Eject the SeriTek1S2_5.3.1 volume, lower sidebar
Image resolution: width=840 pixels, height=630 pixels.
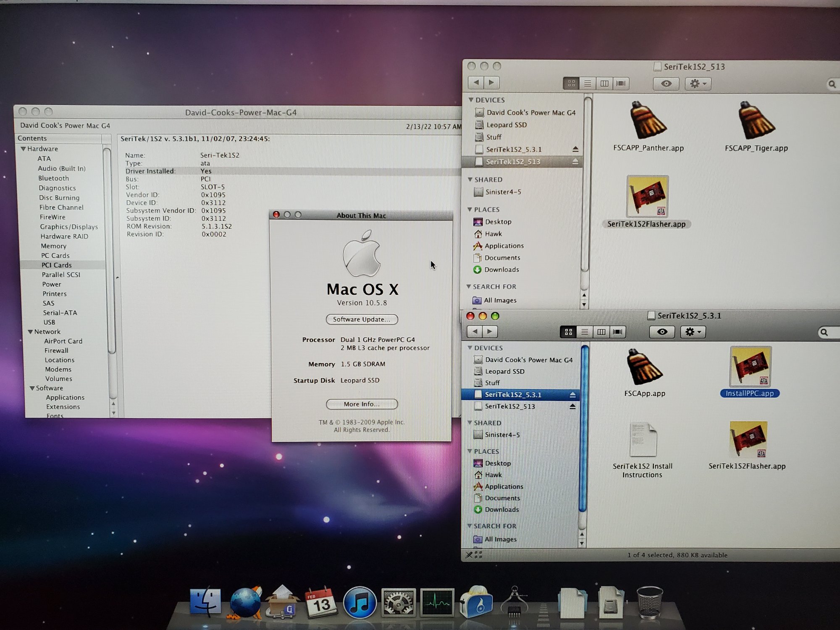(x=572, y=395)
